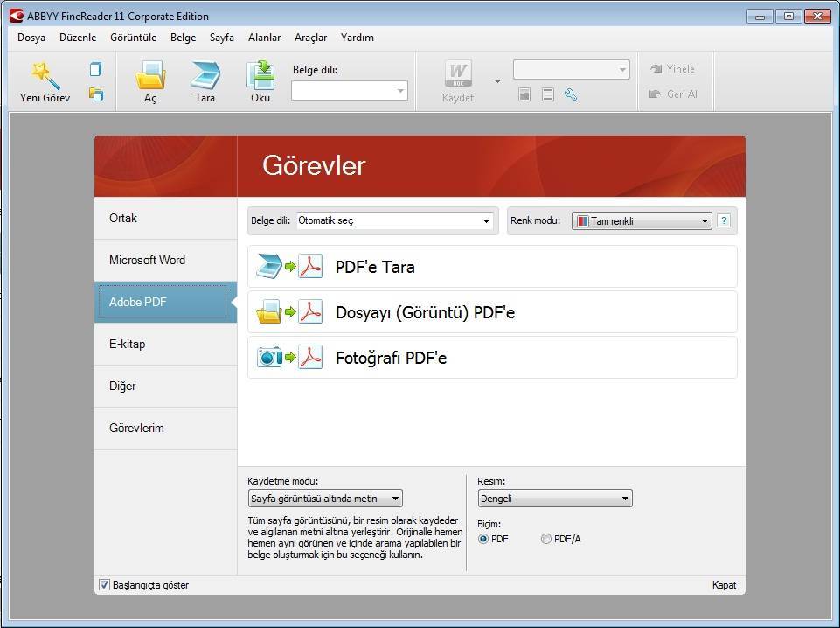The image size is (840, 628).
Task: Select the PDF/A format radio button
Action: click(546, 539)
